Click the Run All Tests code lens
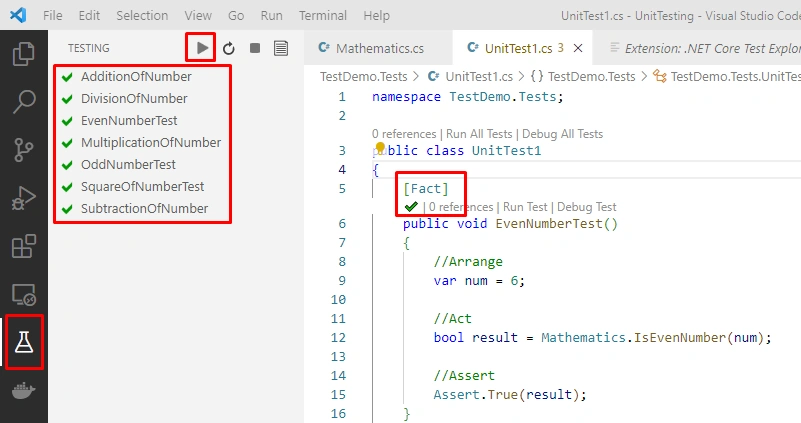The height and width of the screenshot is (423, 801). pyautogui.click(x=479, y=134)
